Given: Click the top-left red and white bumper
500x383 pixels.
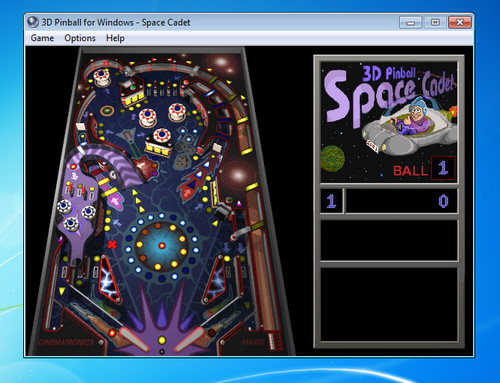Looking at the screenshot, I should (101, 76).
